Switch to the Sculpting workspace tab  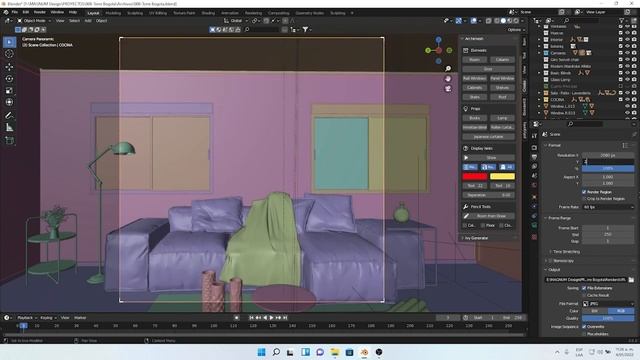coord(135,13)
